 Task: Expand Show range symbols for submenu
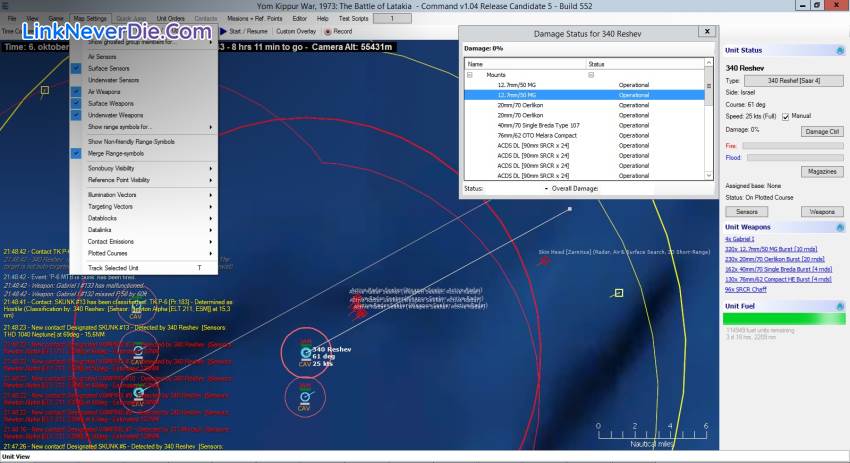pyautogui.click(x=144, y=127)
